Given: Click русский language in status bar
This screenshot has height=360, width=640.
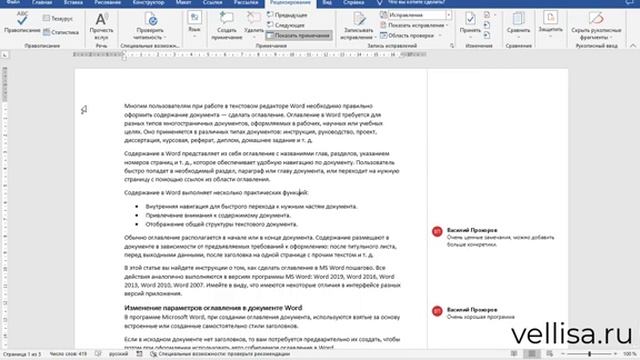Looking at the screenshot, I should click(118, 354).
